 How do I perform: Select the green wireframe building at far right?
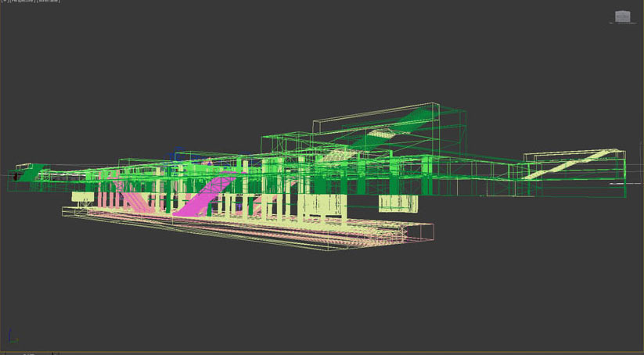tap(575, 174)
